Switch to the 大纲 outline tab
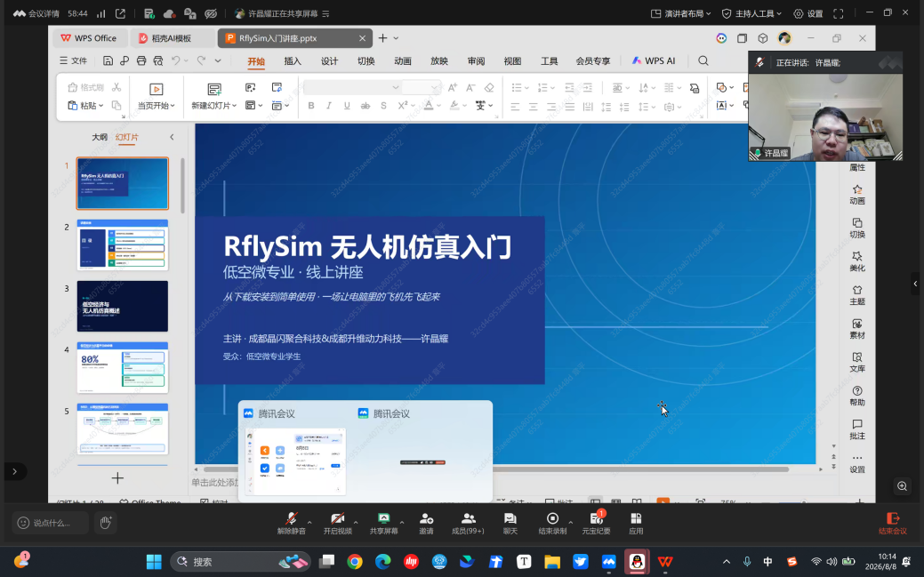The height and width of the screenshot is (577, 924). click(x=100, y=137)
